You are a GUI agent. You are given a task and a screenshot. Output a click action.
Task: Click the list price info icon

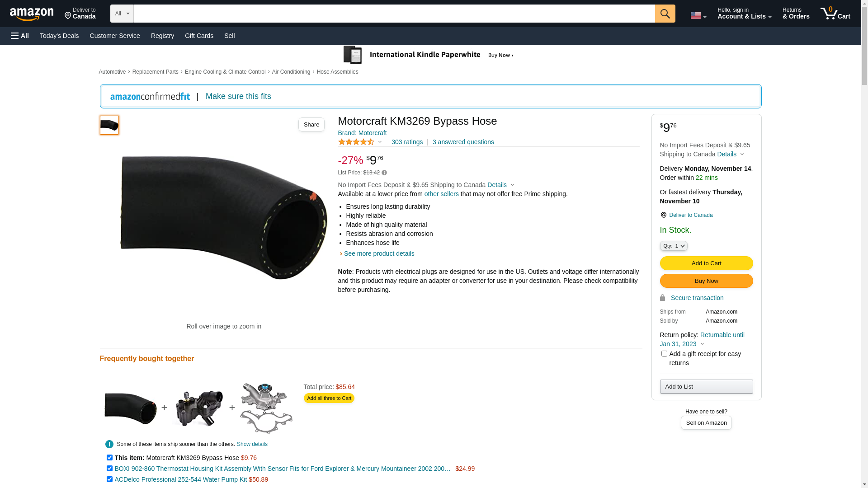click(x=384, y=173)
